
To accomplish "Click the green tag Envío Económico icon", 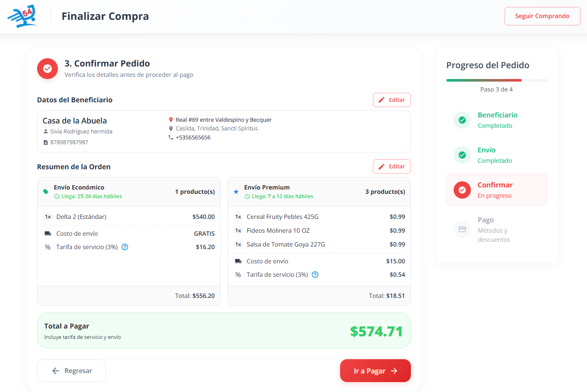I will (46, 192).
